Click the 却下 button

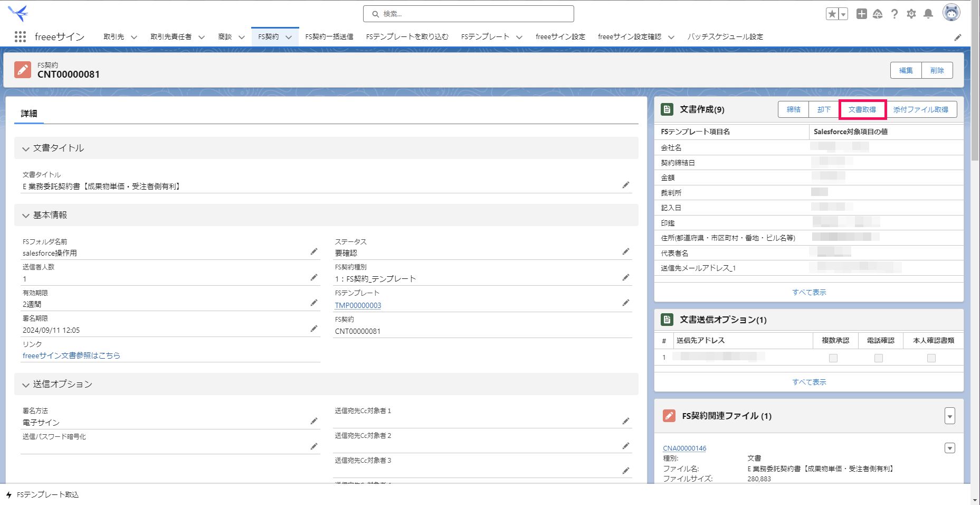[824, 109]
